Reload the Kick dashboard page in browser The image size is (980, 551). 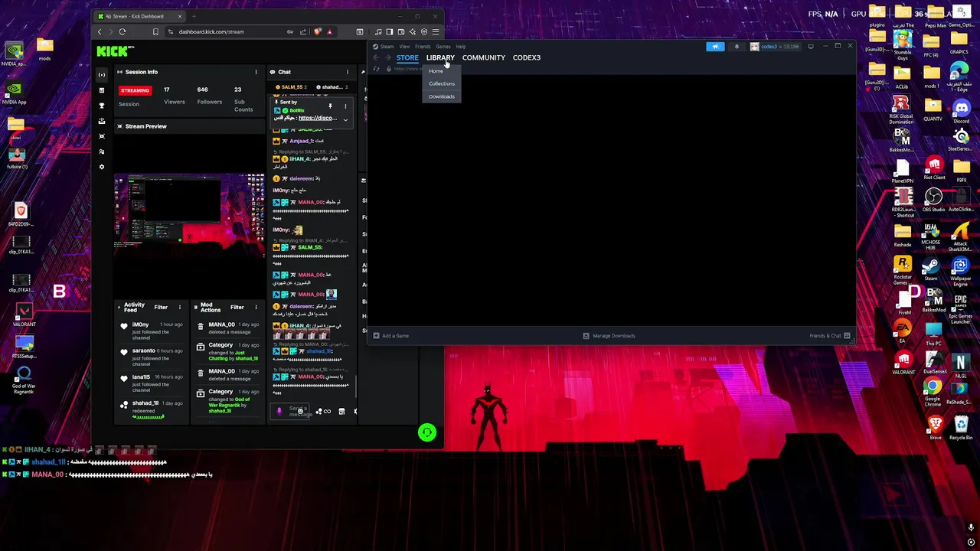(122, 32)
